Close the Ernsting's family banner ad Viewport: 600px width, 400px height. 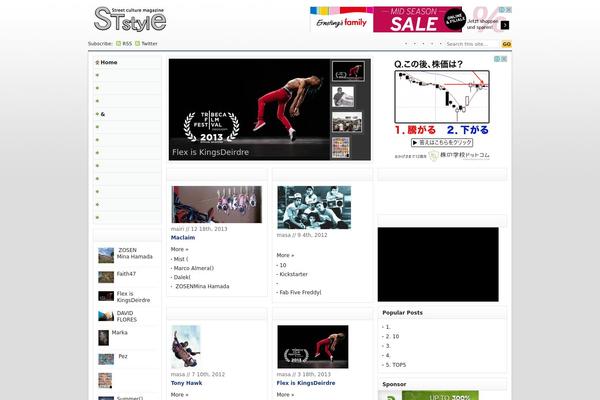509,10
